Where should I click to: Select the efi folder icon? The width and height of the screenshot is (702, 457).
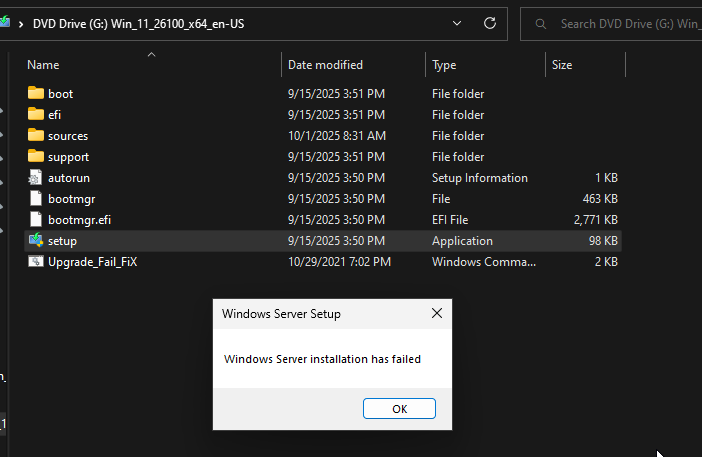(x=36, y=114)
